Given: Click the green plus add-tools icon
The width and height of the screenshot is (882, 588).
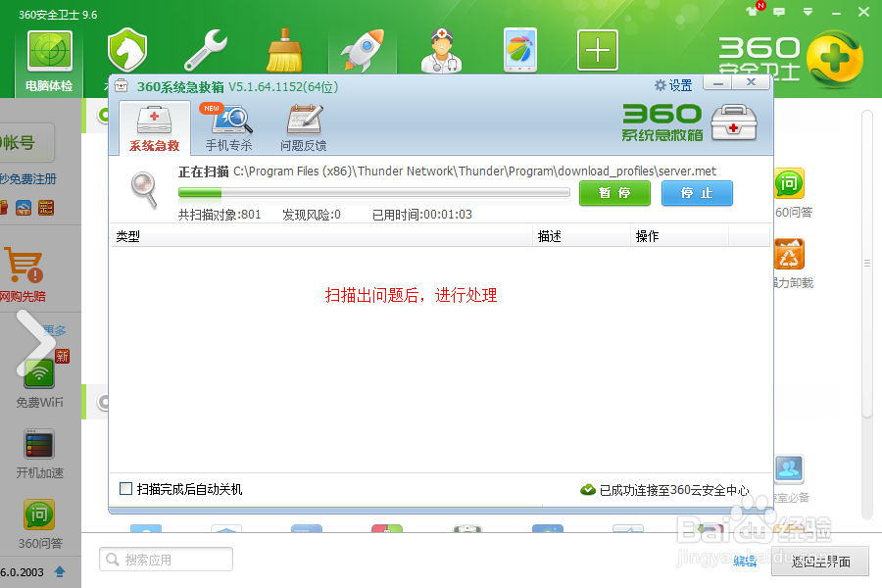Looking at the screenshot, I should point(598,50).
